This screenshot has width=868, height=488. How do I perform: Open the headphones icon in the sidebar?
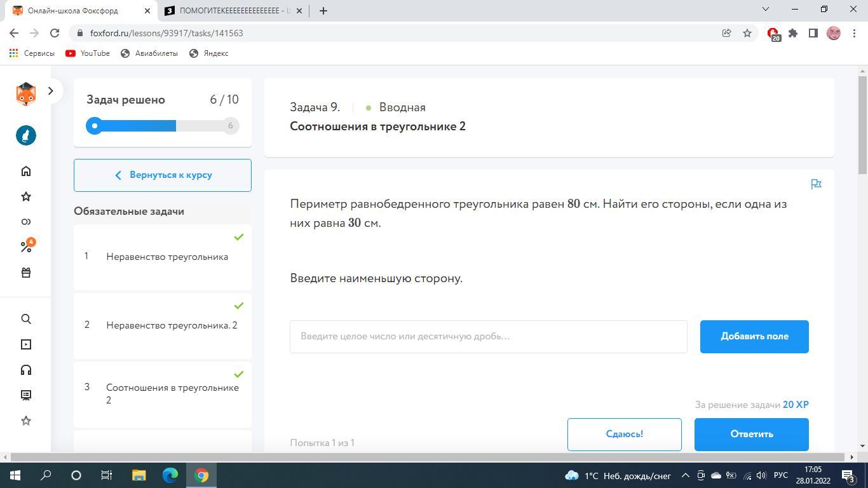pos(26,370)
